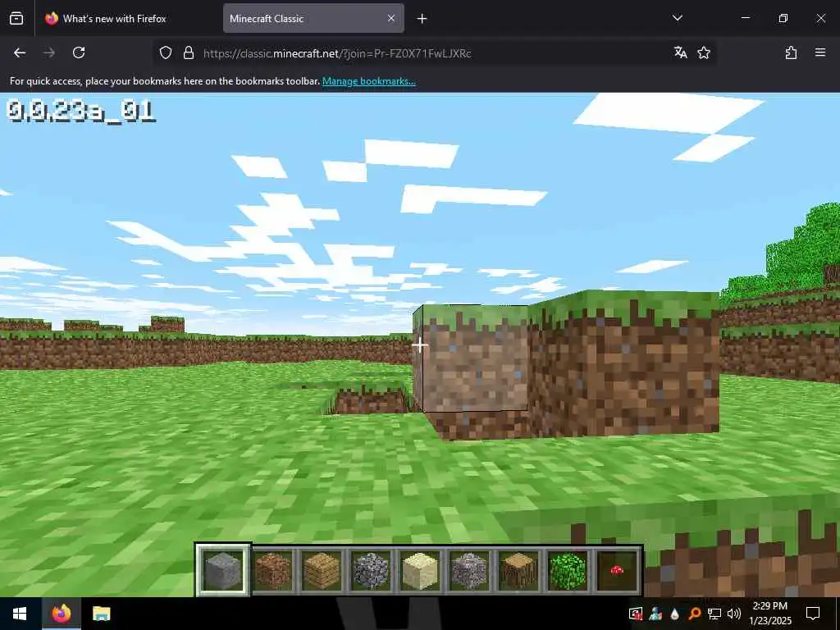Open File Explorer from the taskbar
The height and width of the screenshot is (630, 840).
tap(101, 614)
